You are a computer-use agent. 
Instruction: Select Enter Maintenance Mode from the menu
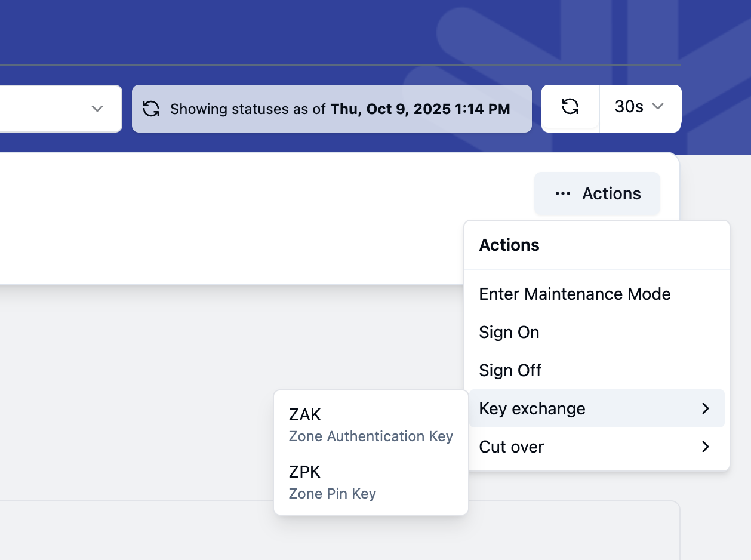(574, 294)
